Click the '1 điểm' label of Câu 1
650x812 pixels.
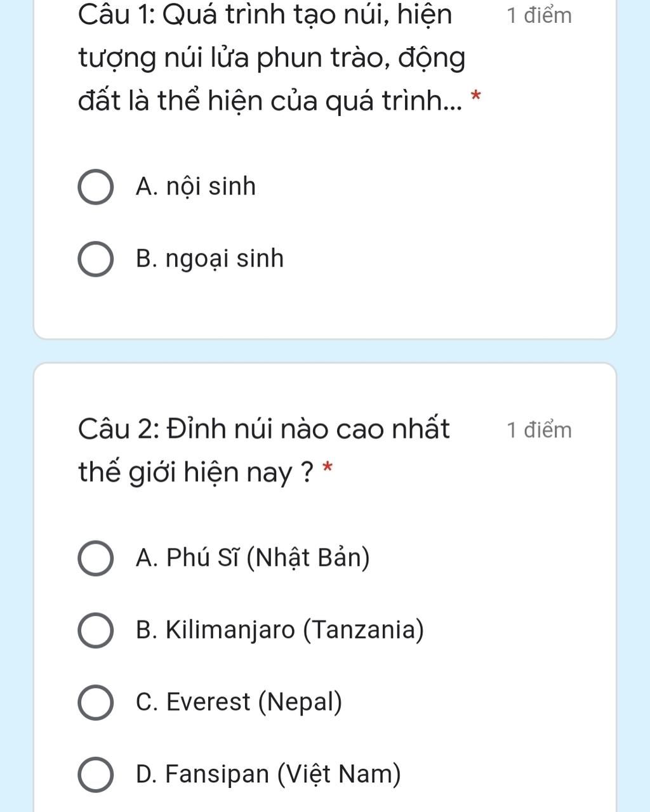[539, 15]
